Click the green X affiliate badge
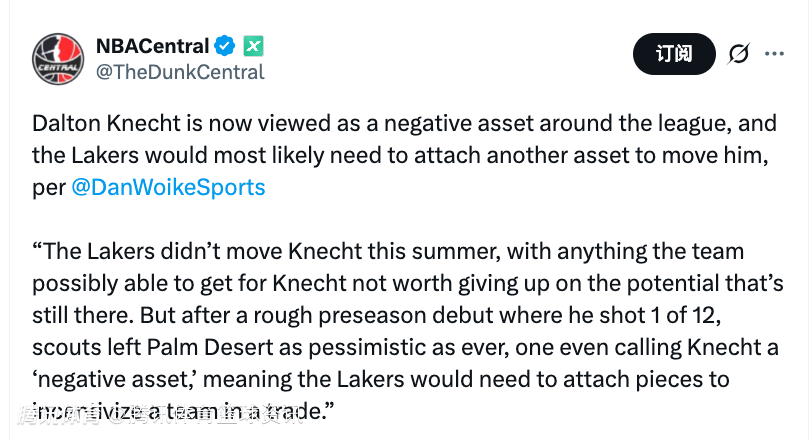Viewport: 810px width, 440px height. point(254,46)
